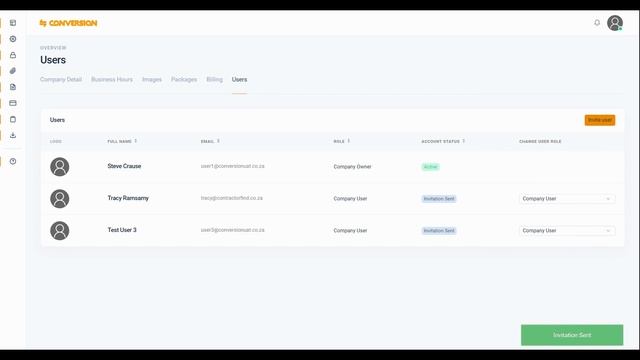Image resolution: width=640 pixels, height=360 pixels.
Task: Click the credit card icon in sidebar
Action: pos(13,103)
